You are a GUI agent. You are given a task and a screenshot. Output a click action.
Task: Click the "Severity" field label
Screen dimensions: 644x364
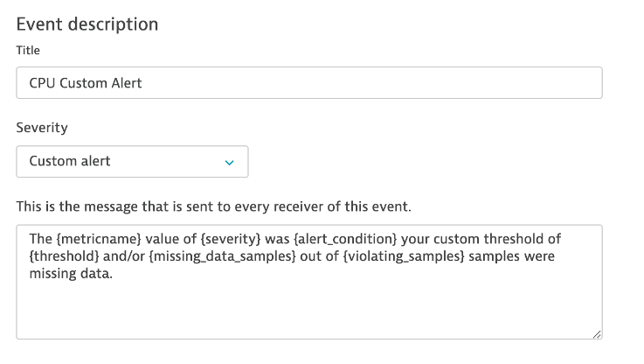pos(42,128)
